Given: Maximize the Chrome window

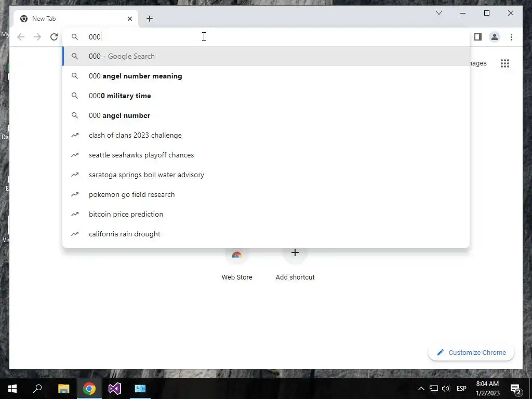Looking at the screenshot, I should pyautogui.click(x=486, y=13).
